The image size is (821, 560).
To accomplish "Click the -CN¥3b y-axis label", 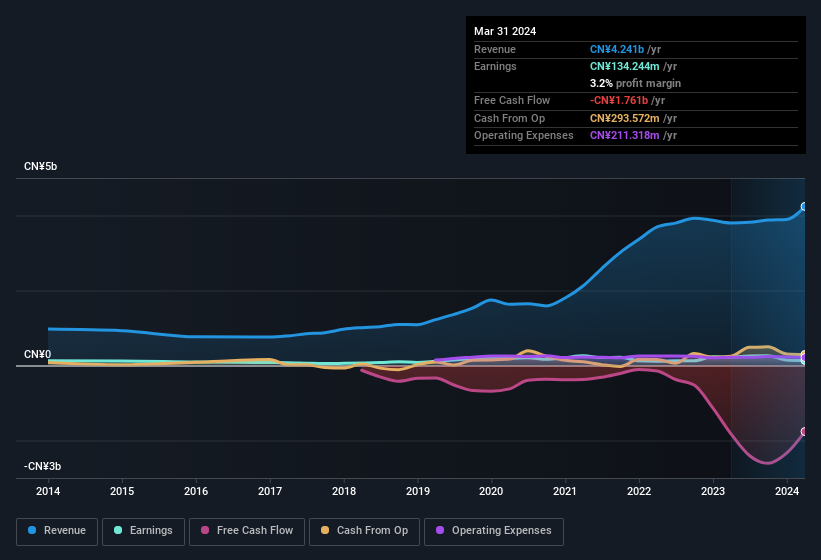I will pos(42,466).
